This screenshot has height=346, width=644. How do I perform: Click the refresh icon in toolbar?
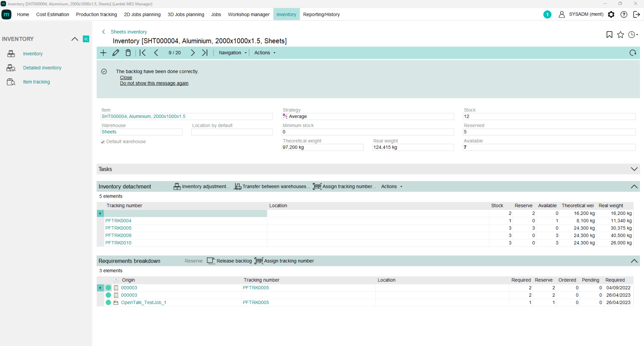(x=632, y=53)
